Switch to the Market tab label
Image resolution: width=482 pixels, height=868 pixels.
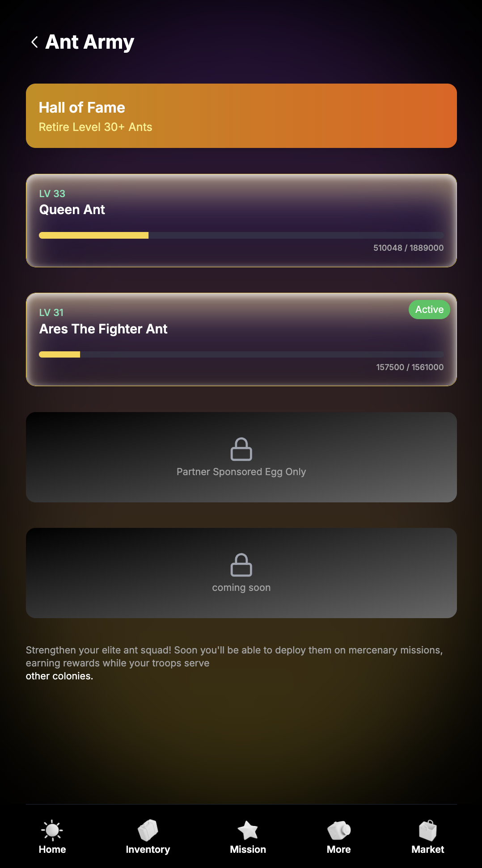click(x=428, y=849)
